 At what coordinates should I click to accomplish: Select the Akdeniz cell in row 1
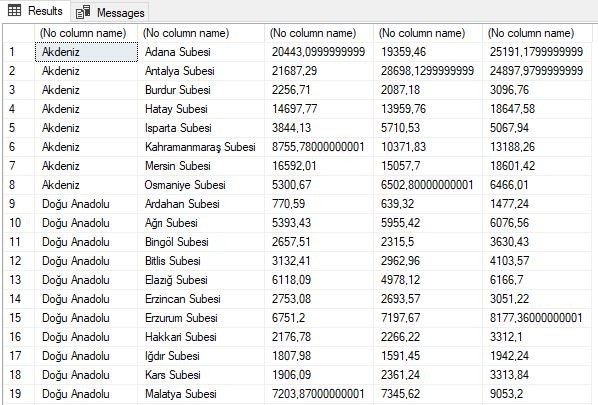click(87, 52)
